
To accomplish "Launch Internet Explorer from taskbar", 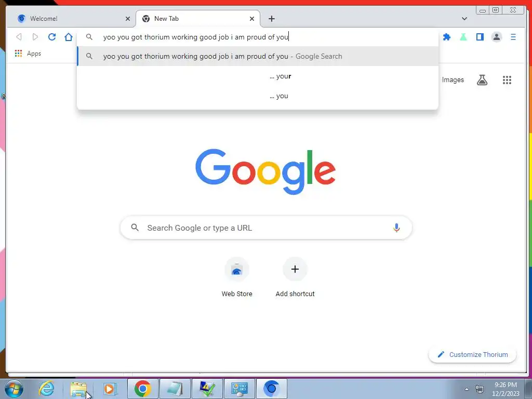I will [x=46, y=389].
